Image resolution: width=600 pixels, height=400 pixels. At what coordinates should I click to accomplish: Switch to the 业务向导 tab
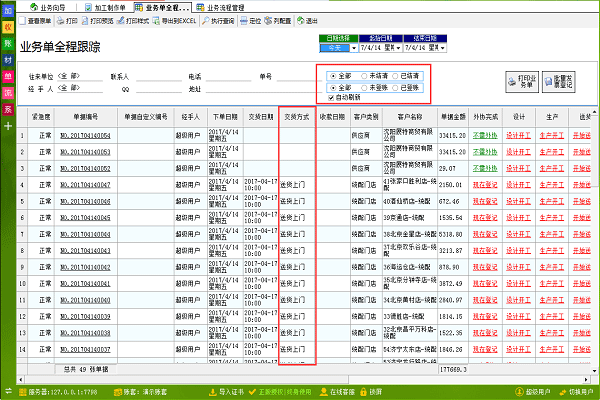[x=48, y=7]
